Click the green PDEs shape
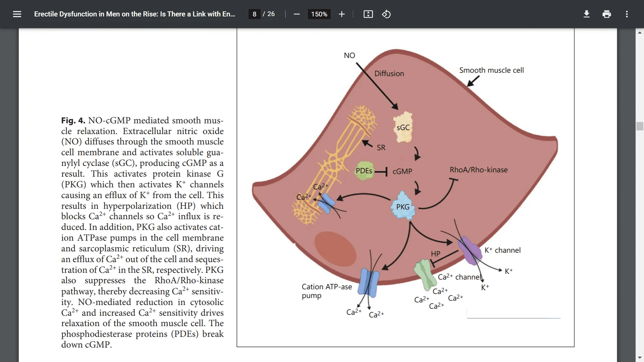Image resolution: width=644 pixels, height=362 pixels. click(364, 170)
